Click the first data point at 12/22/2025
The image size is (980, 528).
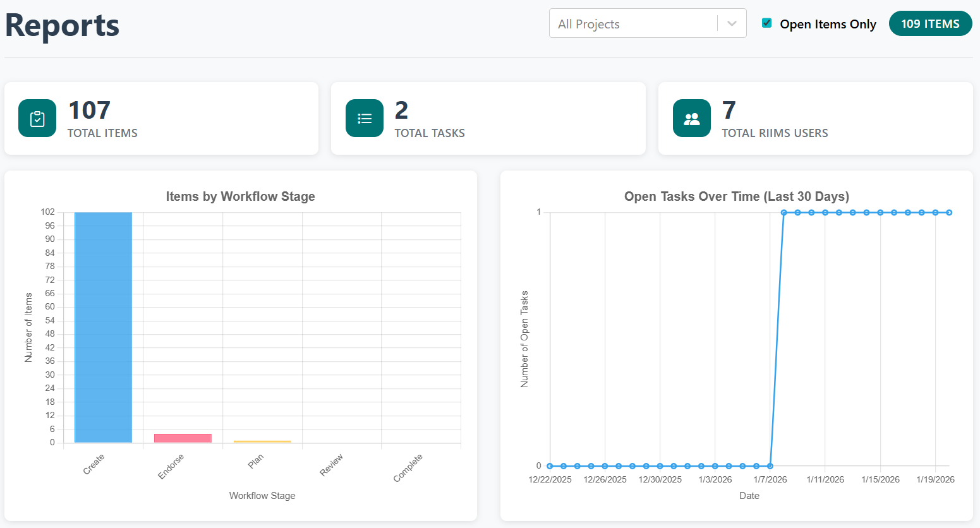click(x=550, y=465)
